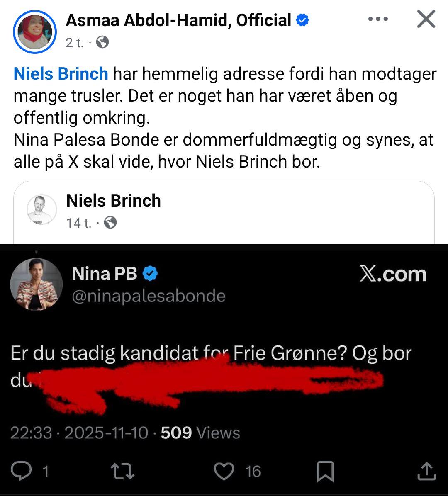Screen dimensions: 448x496
Task: Open Nina PB's profile photo
Action: 36,284
